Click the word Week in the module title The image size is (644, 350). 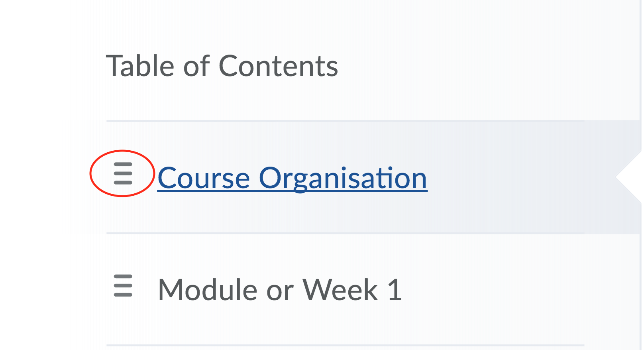pyautogui.click(x=340, y=290)
